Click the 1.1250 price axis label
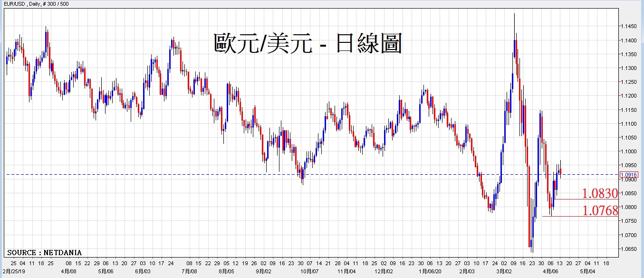Viewport: 644px width, 278px height. pyautogui.click(x=629, y=82)
